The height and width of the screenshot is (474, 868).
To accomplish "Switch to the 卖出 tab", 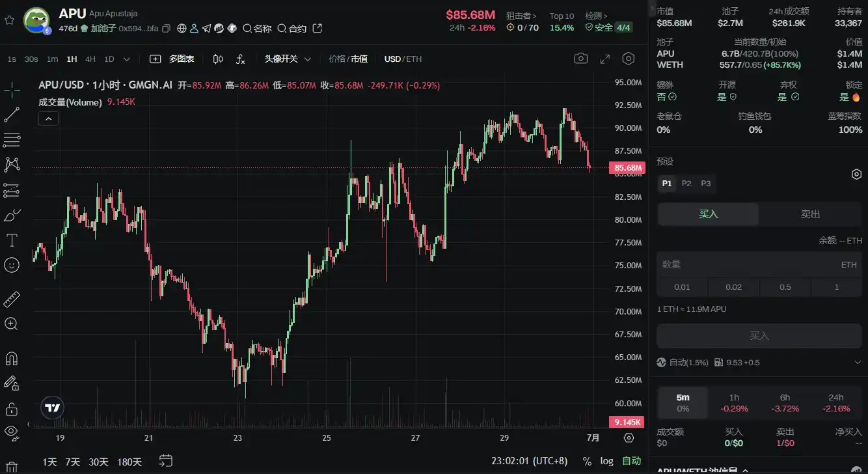I will click(x=810, y=214).
